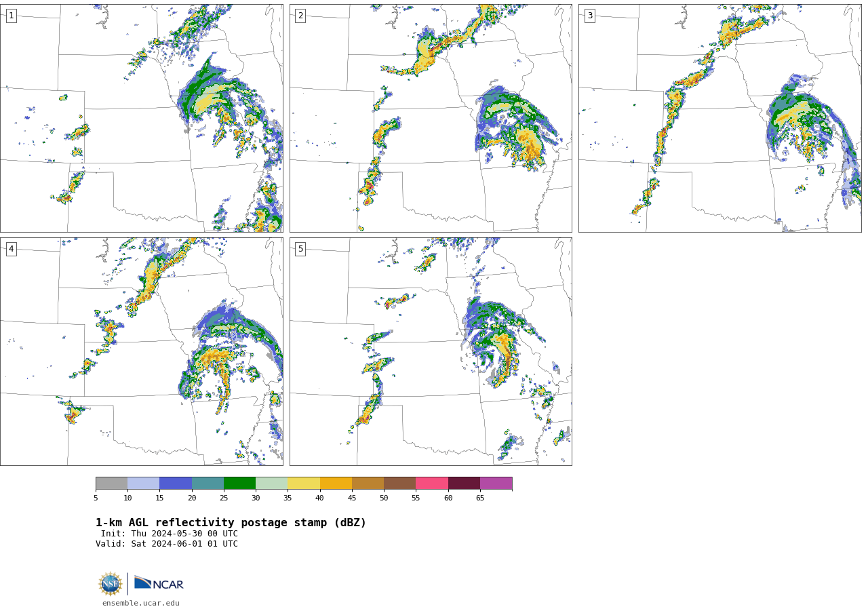
Task: Click the colorbar tick label 35
Action: 288,498
